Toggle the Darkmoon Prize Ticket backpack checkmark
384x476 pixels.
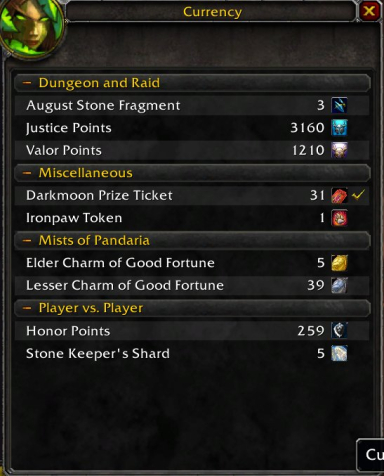[x=358, y=195]
